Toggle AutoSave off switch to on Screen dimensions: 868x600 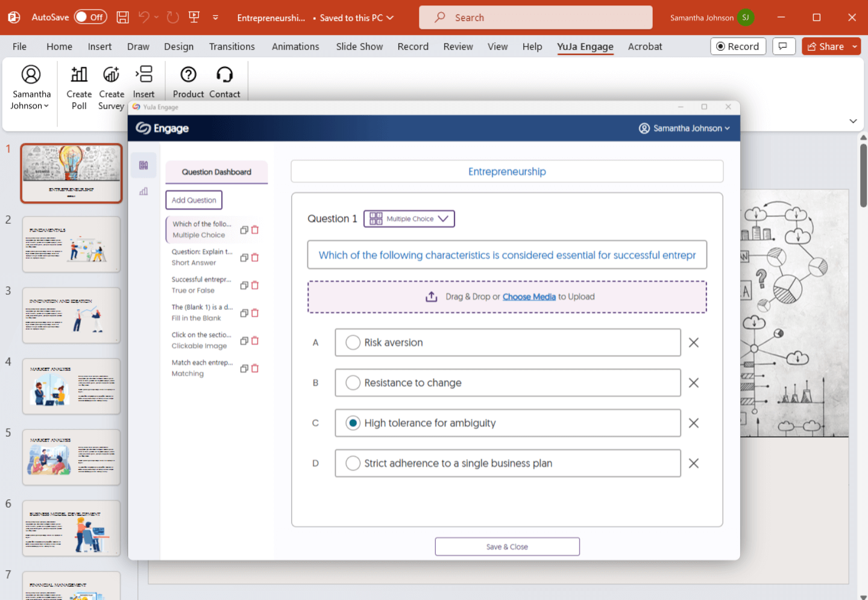click(90, 17)
